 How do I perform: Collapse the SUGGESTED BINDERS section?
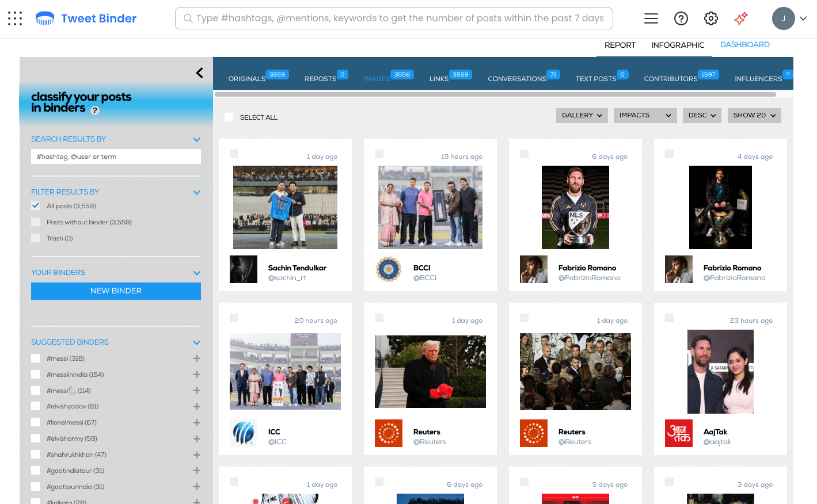pyautogui.click(x=196, y=342)
